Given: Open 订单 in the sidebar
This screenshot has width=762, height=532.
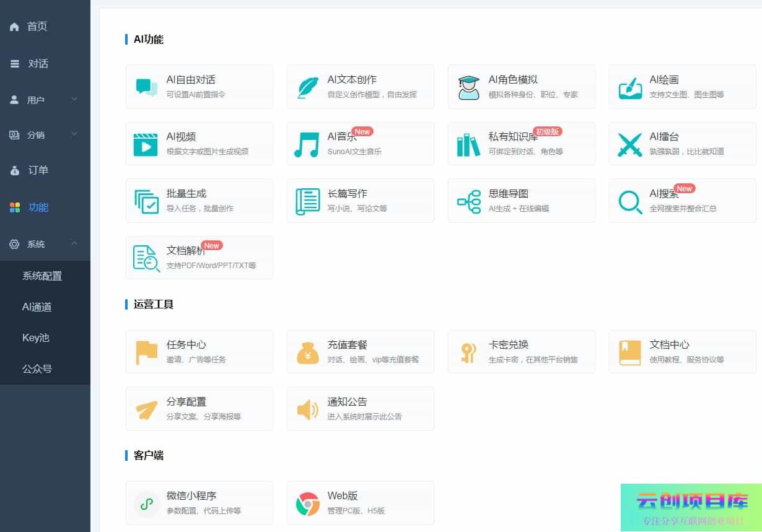Looking at the screenshot, I should (38, 170).
